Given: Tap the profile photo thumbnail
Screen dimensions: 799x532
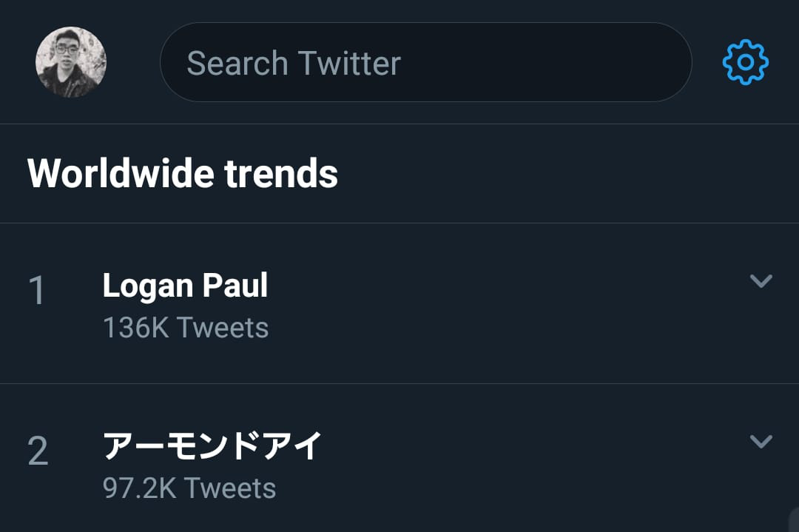Looking at the screenshot, I should [x=71, y=62].
